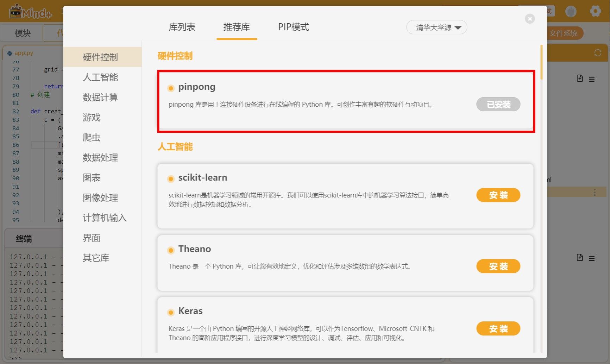Click the upper new file icon
This screenshot has width=610, height=364.
coord(580,78)
